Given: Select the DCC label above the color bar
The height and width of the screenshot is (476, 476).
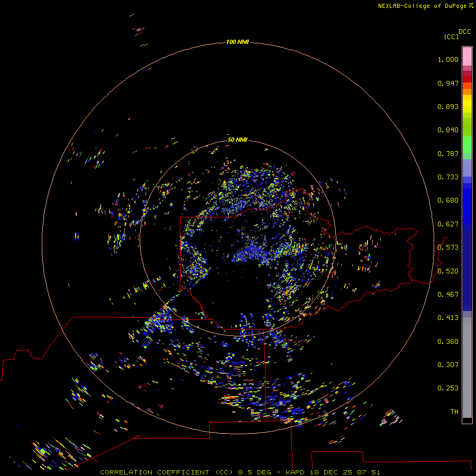Looking at the screenshot, I should click(464, 32).
